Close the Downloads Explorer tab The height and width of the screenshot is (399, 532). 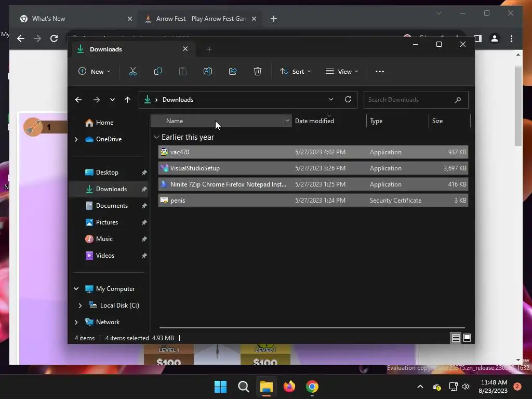[185, 49]
